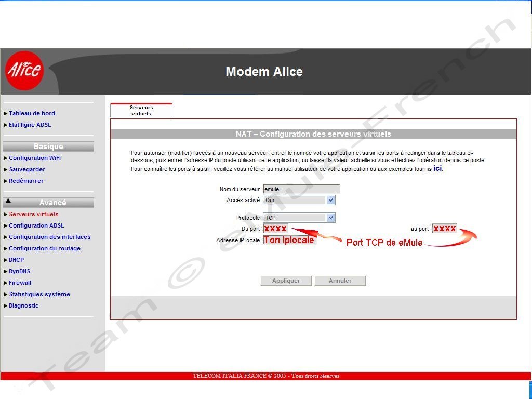Click the arrow bullet beside Configuration ADSL
Screen dimensions: 532x399
[x=5, y=226]
